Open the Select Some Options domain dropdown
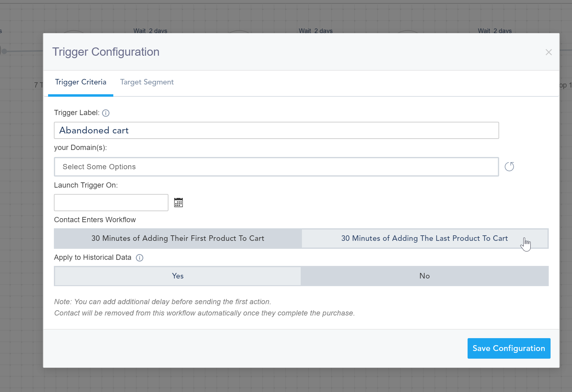The width and height of the screenshot is (572, 392). tap(276, 167)
